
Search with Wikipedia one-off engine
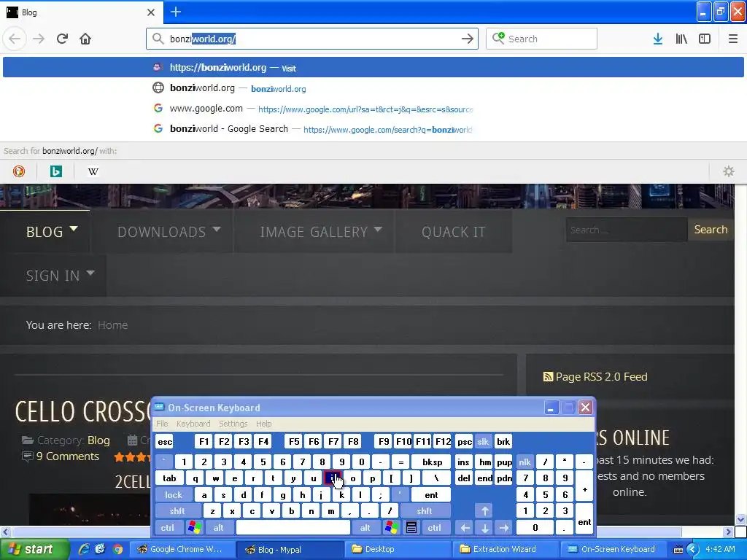pyautogui.click(x=93, y=171)
